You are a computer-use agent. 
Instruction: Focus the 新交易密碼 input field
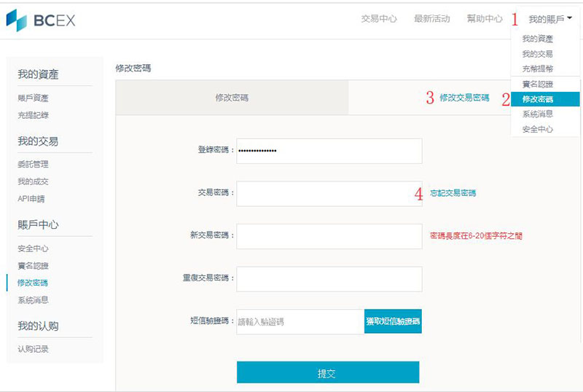pos(329,236)
